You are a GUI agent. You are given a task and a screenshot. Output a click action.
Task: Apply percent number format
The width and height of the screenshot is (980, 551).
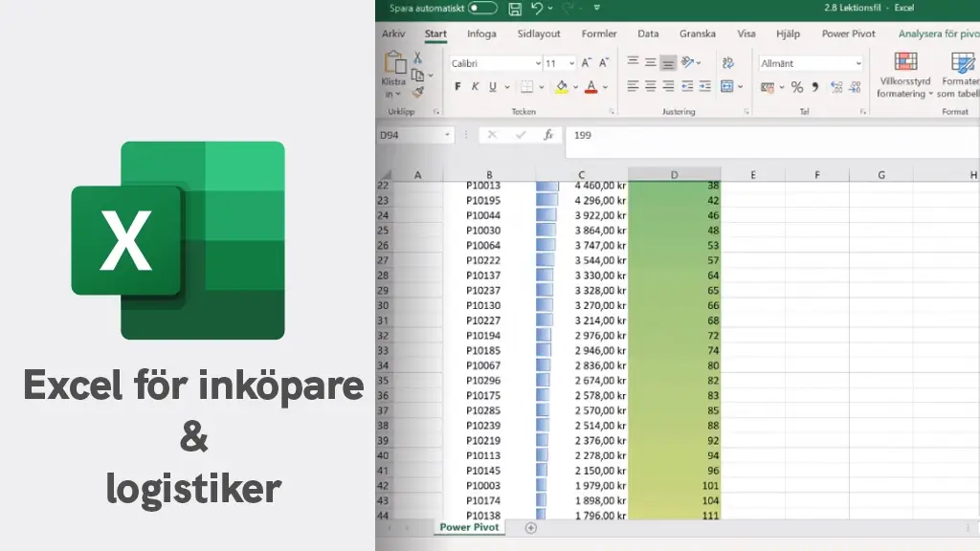[x=796, y=87]
